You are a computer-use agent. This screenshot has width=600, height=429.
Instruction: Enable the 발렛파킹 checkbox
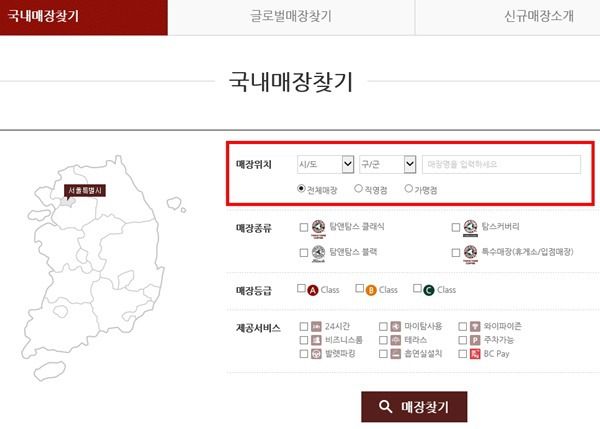click(x=304, y=354)
